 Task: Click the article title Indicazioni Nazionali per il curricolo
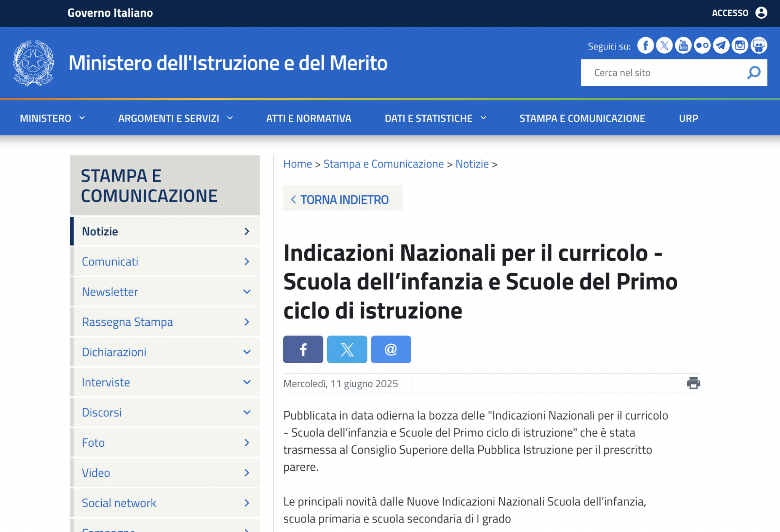click(x=480, y=282)
